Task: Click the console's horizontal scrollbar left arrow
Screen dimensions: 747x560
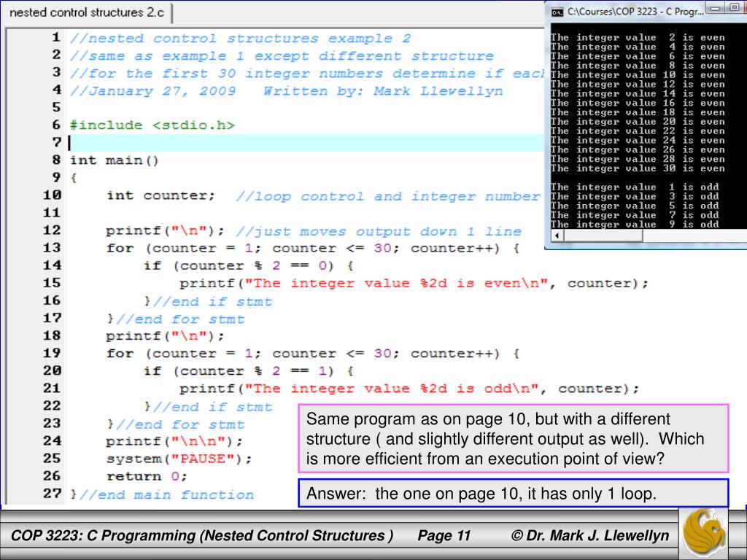Action: point(557,236)
